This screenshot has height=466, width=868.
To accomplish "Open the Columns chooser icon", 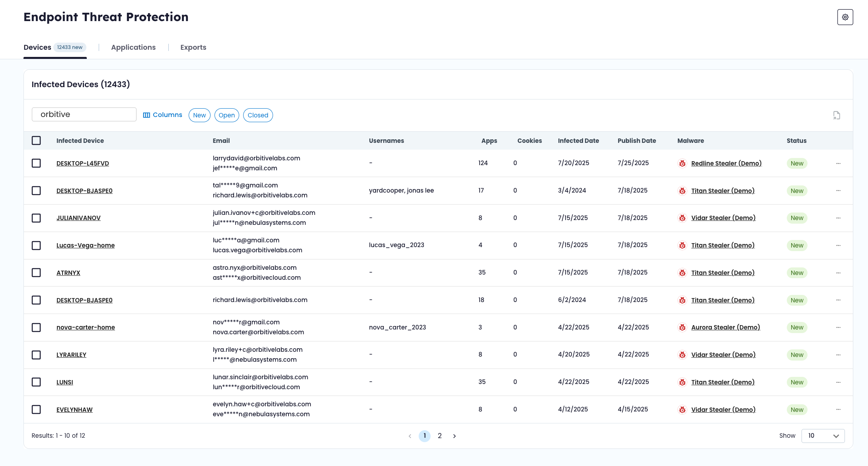I will (146, 115).
